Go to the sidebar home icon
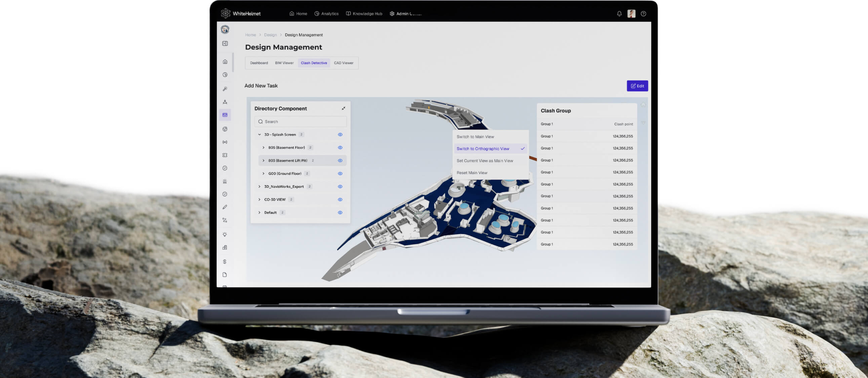This screenshot has width=868, height=378. (225, 62)
